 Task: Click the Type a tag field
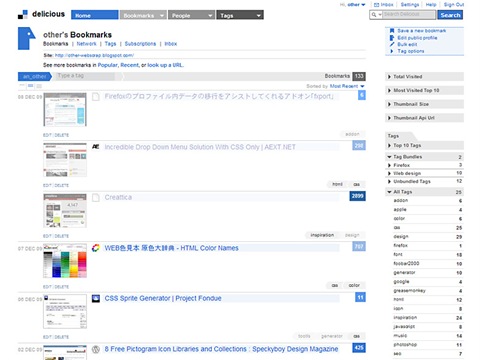(x=86, y=76)
